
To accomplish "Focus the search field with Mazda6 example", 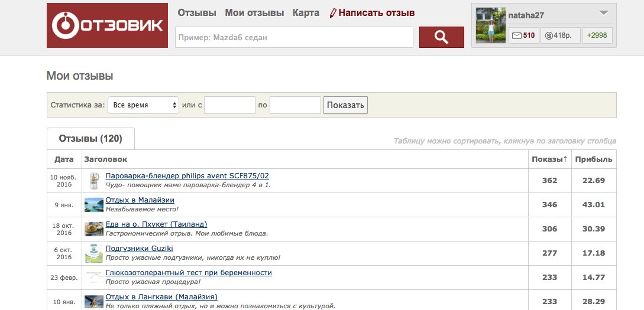I will (294, 37).
